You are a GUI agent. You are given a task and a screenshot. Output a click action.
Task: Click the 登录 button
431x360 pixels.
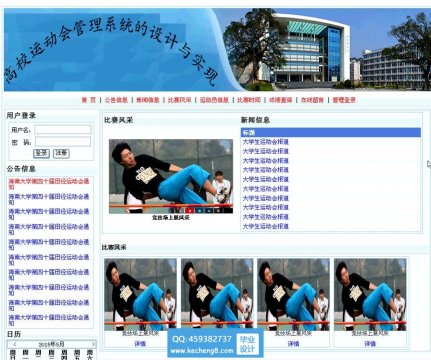pyautogui.click(x=41, y=153)
